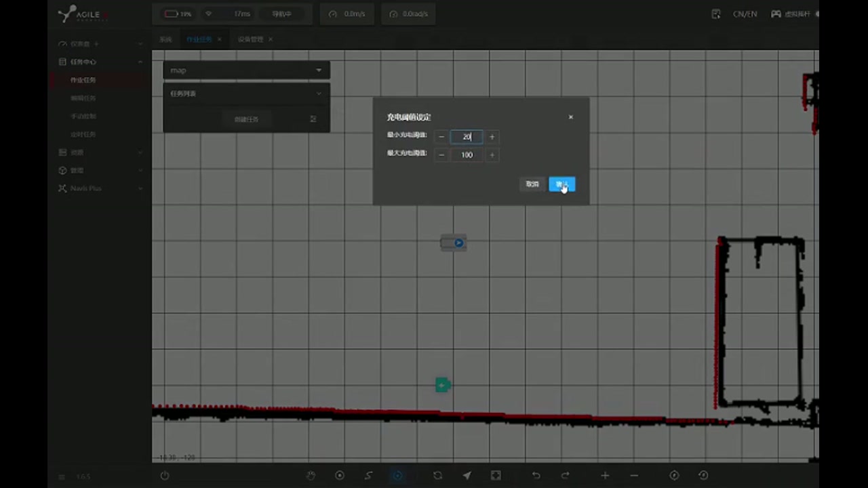Select the point target tool

[340, 476]
